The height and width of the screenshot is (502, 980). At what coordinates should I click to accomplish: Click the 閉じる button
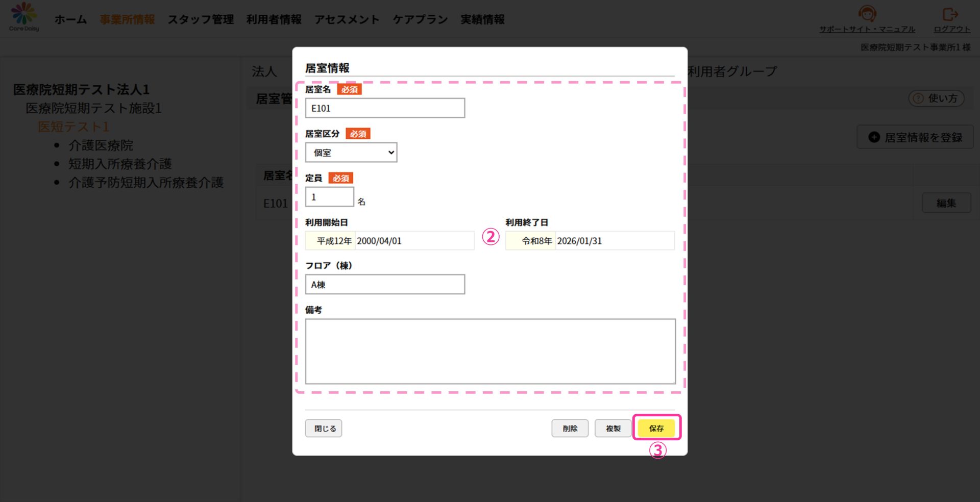(324, 429)
